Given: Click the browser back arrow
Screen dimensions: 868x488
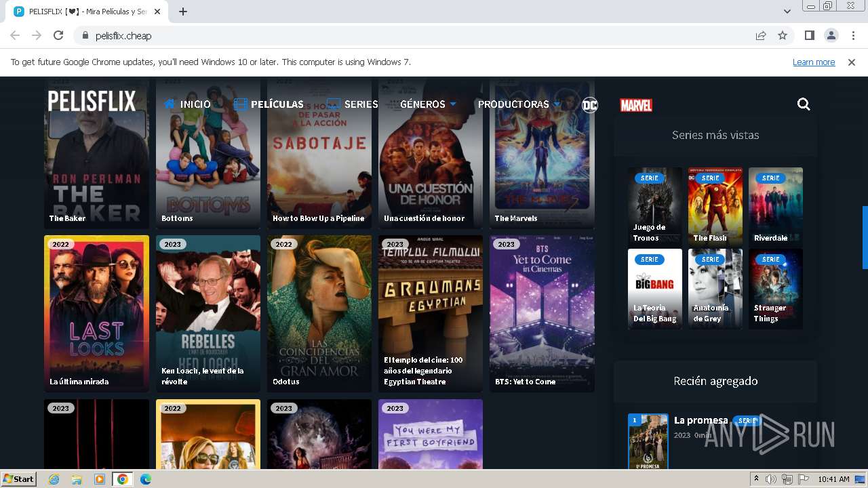Looking at the screenshot, I should 15,35.
